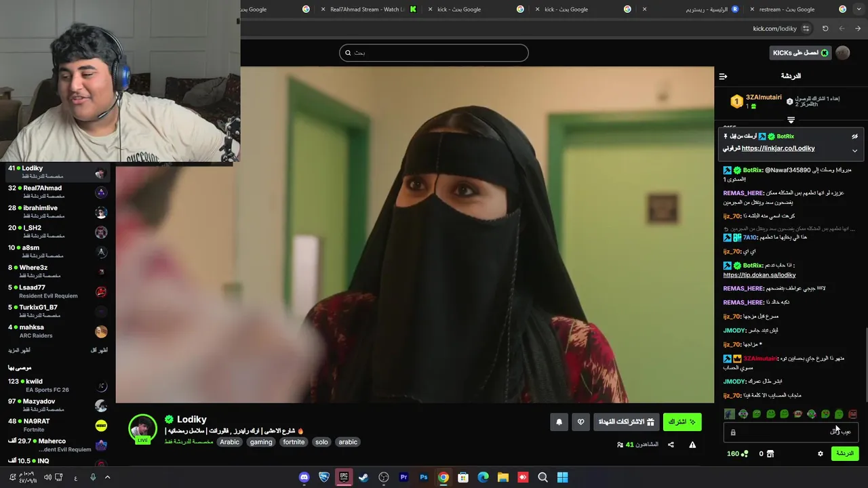
Task: Reload the page with browser refresh
Action: 825,28
